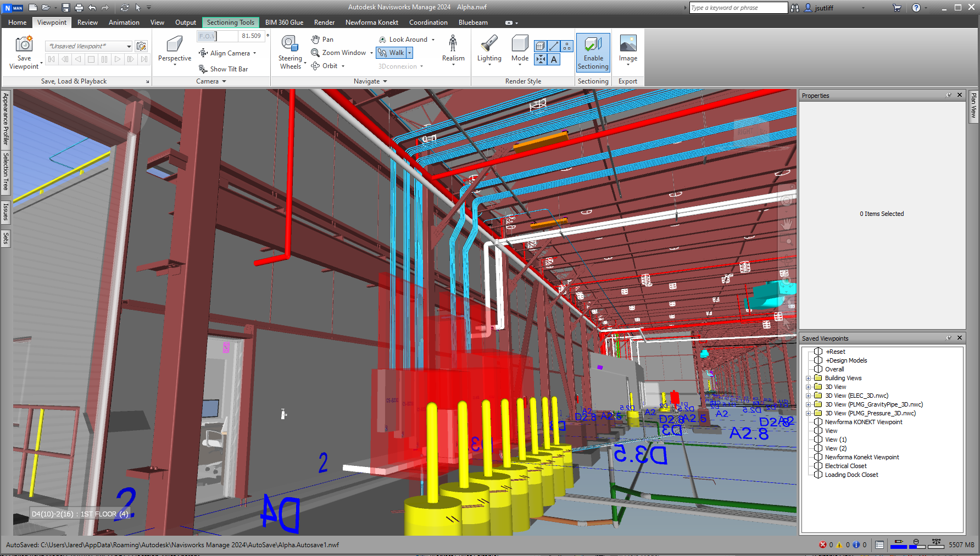Click the Show Tilt Bar icon

tap(203, 69)
